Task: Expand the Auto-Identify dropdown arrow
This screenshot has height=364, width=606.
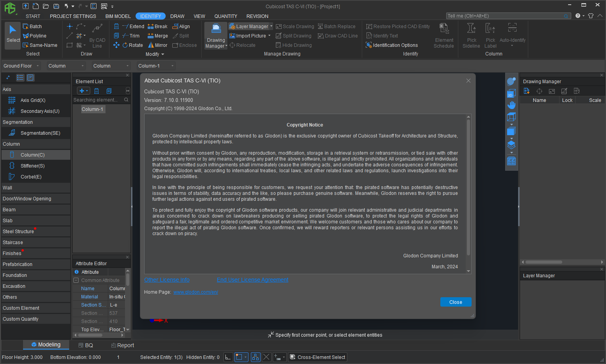Action: pyautogui.click(x=512, y=46)
